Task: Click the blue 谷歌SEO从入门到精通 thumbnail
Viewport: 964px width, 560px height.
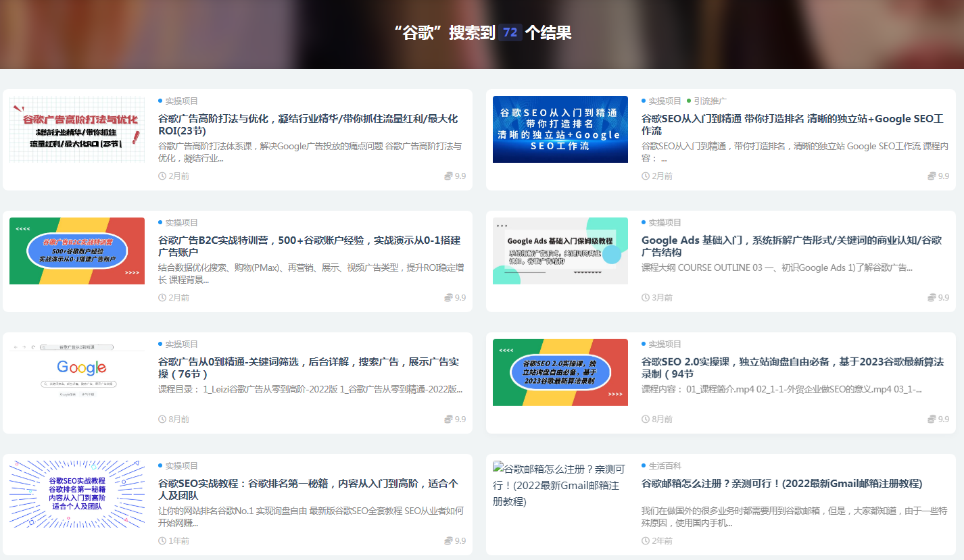Action: point(560,129)
